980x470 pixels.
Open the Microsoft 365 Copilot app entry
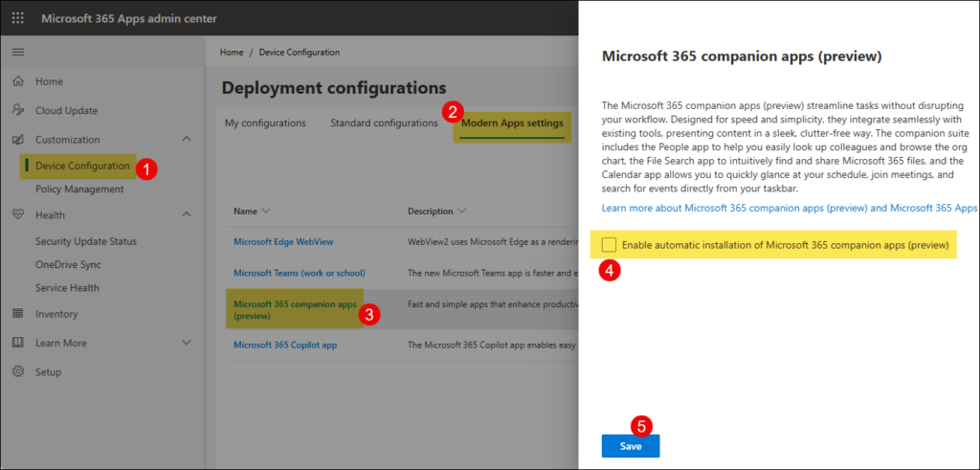click(285, 345)
